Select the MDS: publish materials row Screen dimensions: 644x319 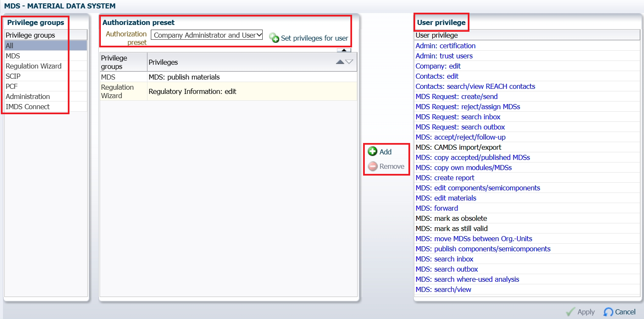point(228,77)
